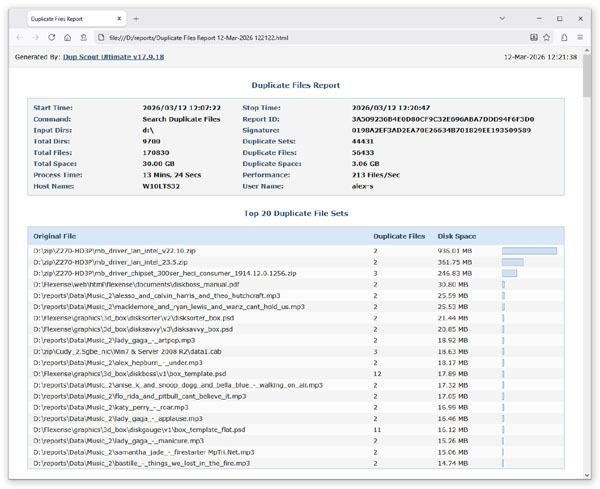The image size is (600, 489).
Task: Reload the Duplicate Files Report page
Action: click(52, 37)
